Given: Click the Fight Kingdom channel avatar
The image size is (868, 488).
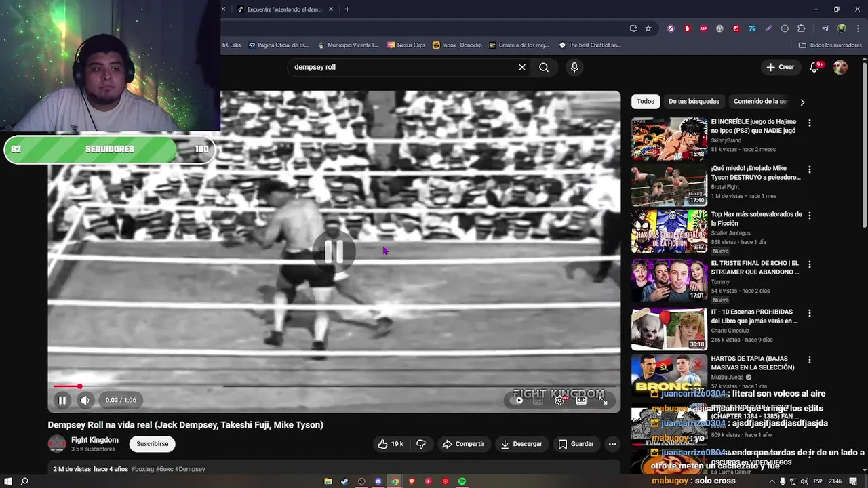Looking at the screenshot, I should click(x=57, y=444).
